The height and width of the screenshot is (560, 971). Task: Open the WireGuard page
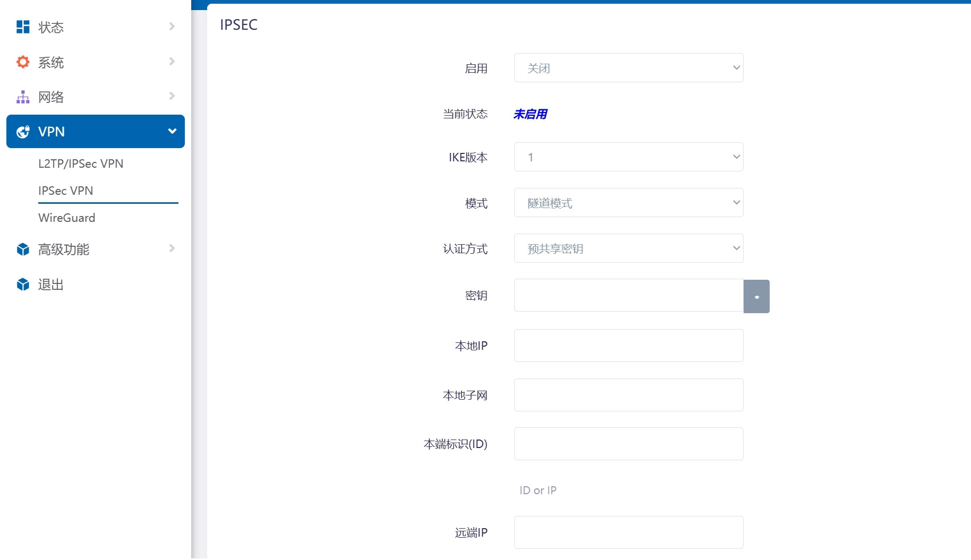(x=66, y=218)
